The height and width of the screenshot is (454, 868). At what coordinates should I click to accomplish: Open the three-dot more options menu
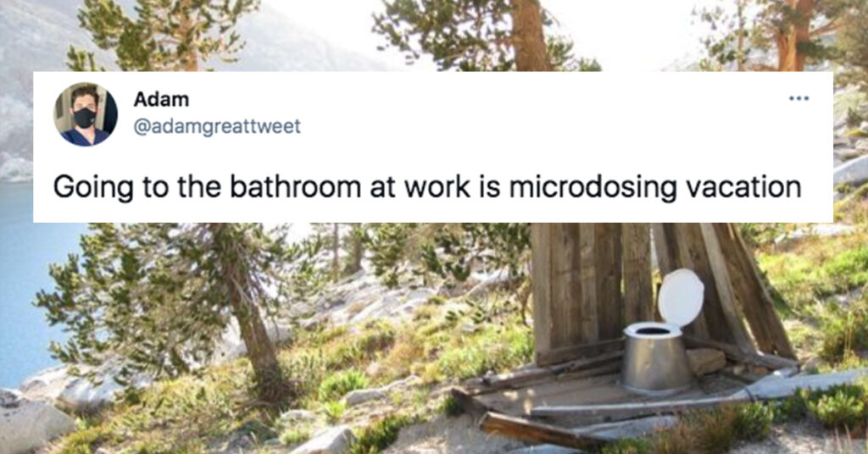tap(798, 99)
